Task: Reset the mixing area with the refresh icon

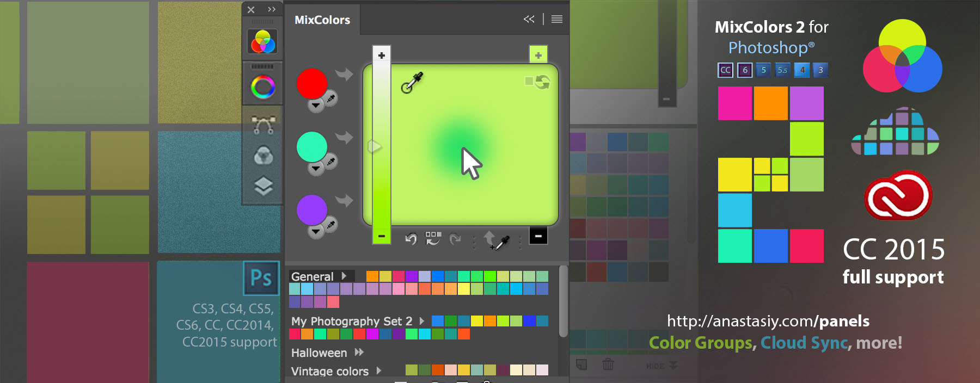Action: tap(543, 82)
